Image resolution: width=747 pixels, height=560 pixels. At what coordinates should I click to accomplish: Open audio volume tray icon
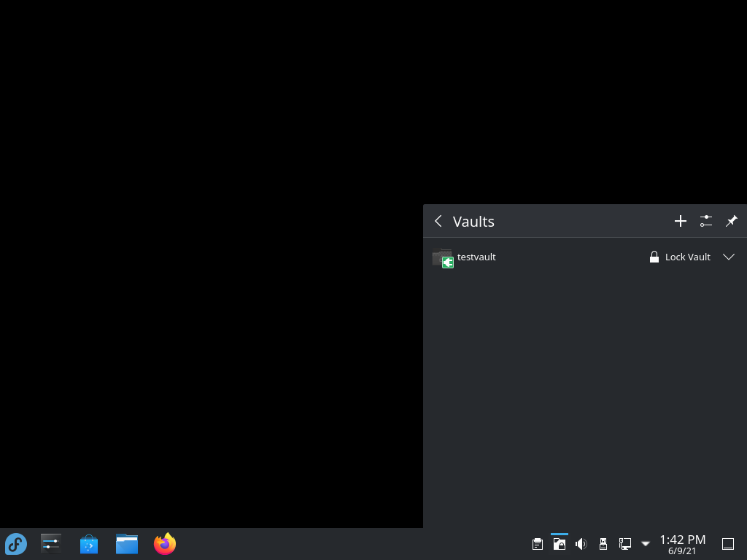pos(581,544)
